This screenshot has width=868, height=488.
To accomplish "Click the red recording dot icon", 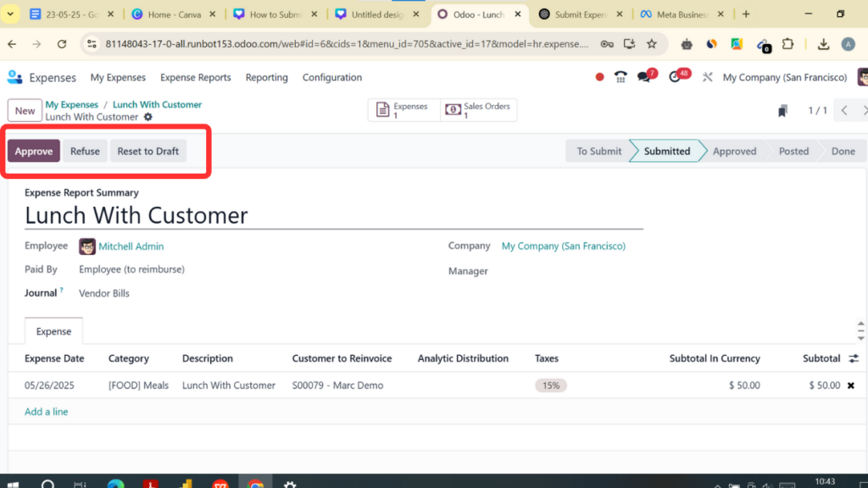I will 599,77.
